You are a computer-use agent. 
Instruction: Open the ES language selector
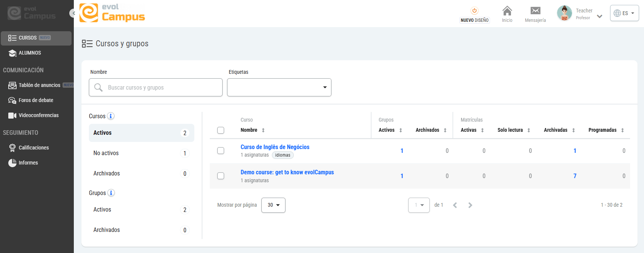coord(624,13)
